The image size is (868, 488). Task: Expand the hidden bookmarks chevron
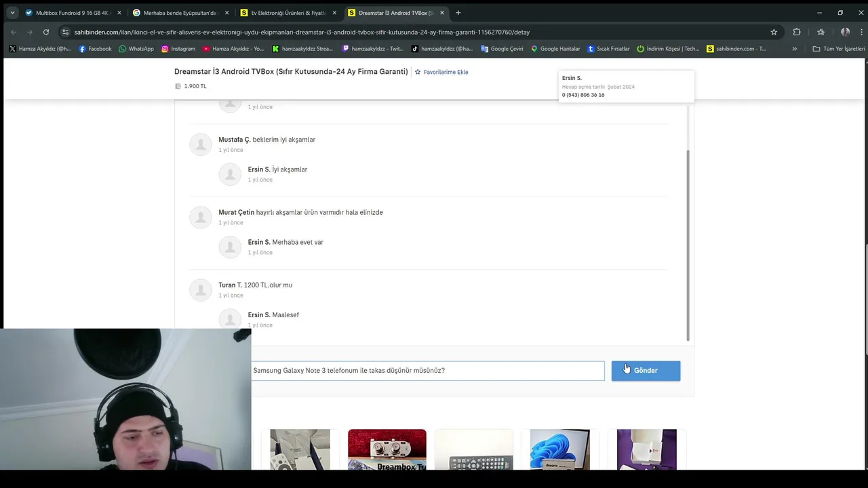click(795, 49)
